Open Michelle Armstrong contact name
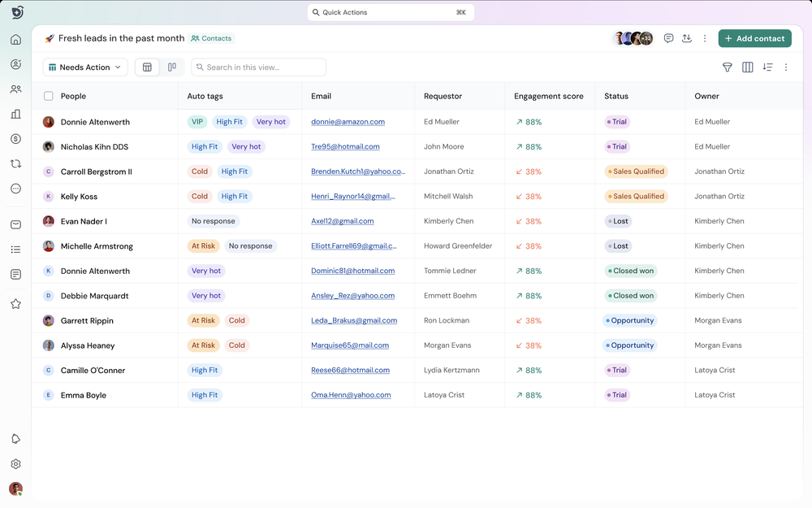812x508 pixels. pyautogui.click(x=97, y=246)
